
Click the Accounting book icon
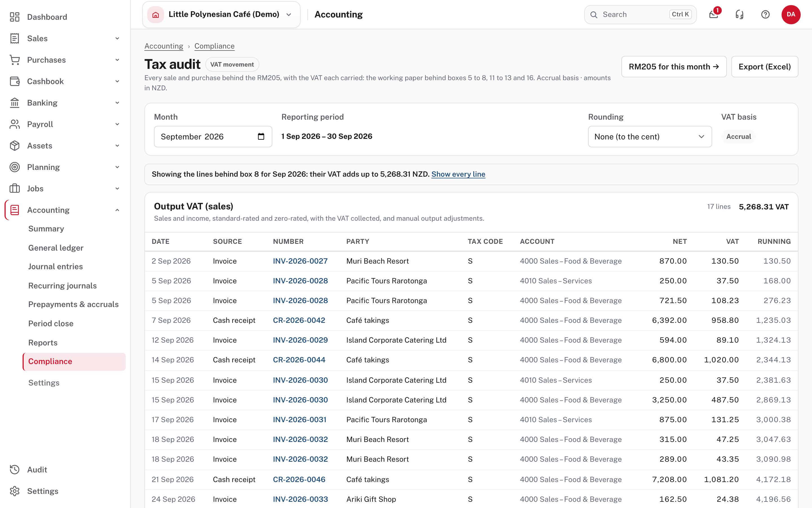[14, 210]
